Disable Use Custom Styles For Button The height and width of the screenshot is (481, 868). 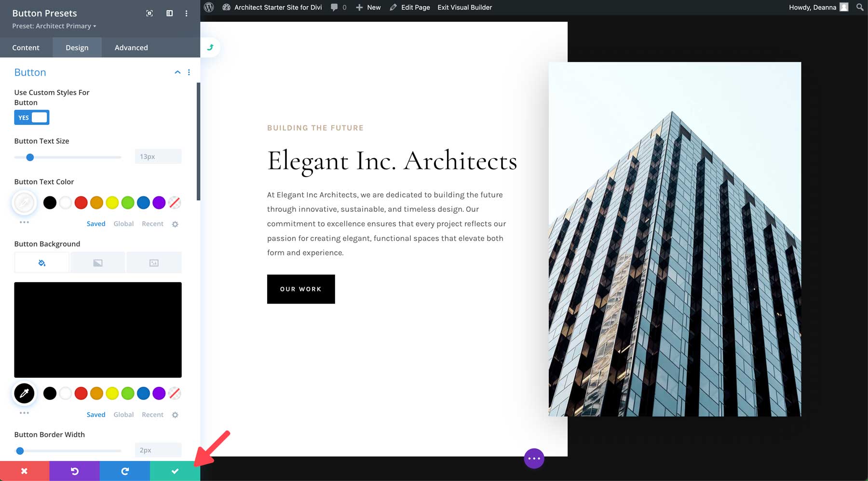click(x=31, y=117)
